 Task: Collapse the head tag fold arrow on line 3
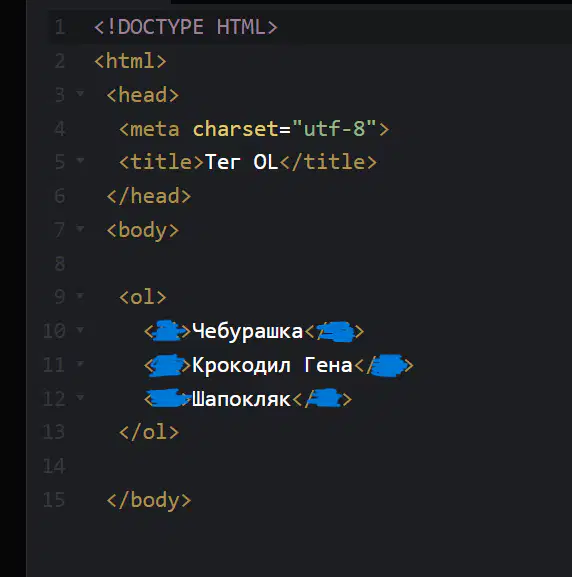point(80,93)
